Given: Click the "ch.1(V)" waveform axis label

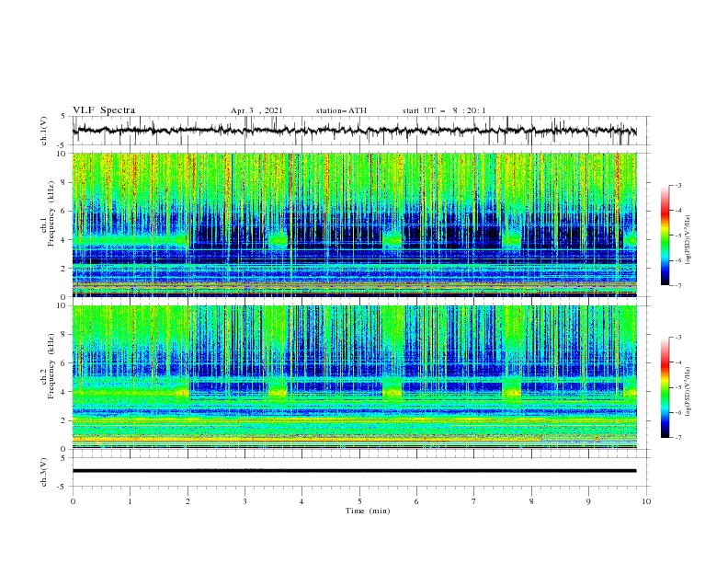Looking at the screenshot, I should tap(44, 131).
